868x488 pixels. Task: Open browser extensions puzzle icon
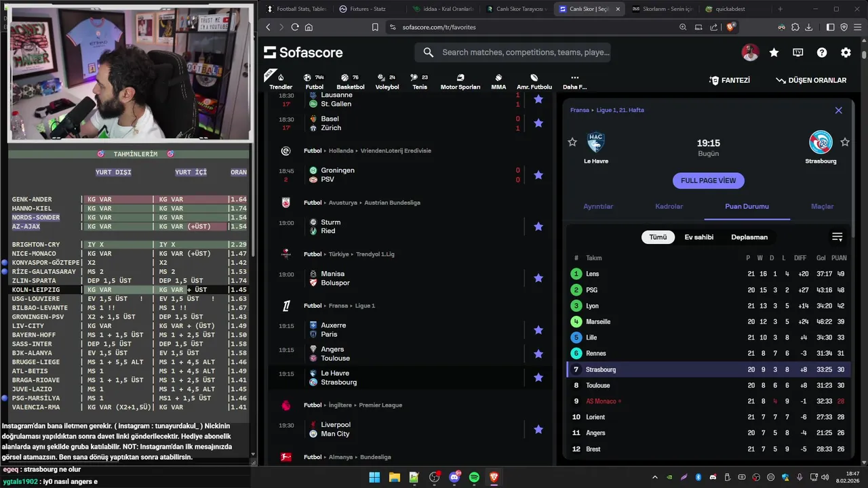click(x=795, y=27)
